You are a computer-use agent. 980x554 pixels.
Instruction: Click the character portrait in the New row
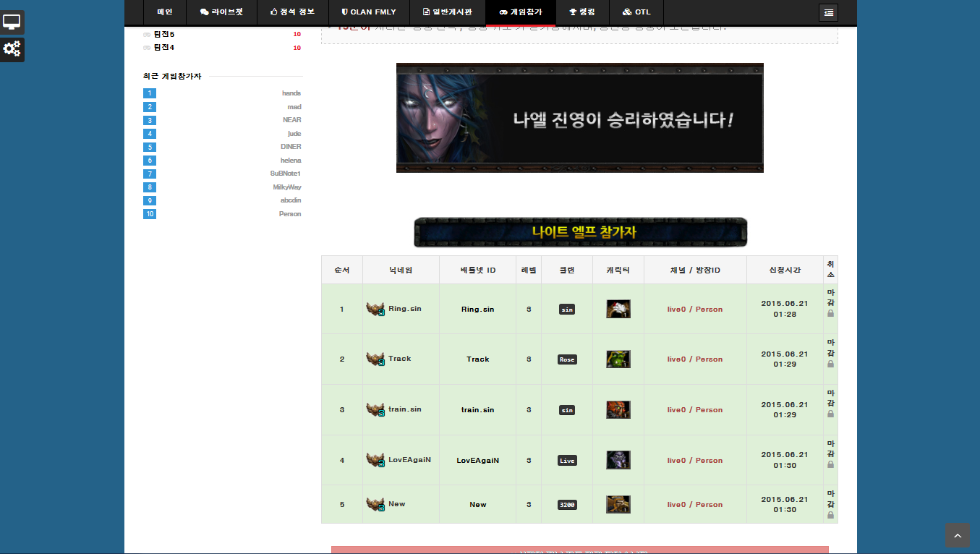coord(618,505)
